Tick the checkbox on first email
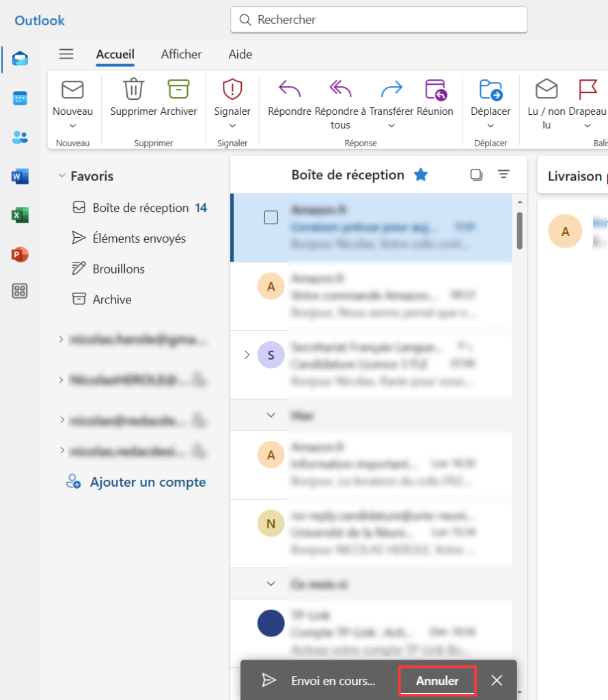608x700 pixels. (271, 217)
